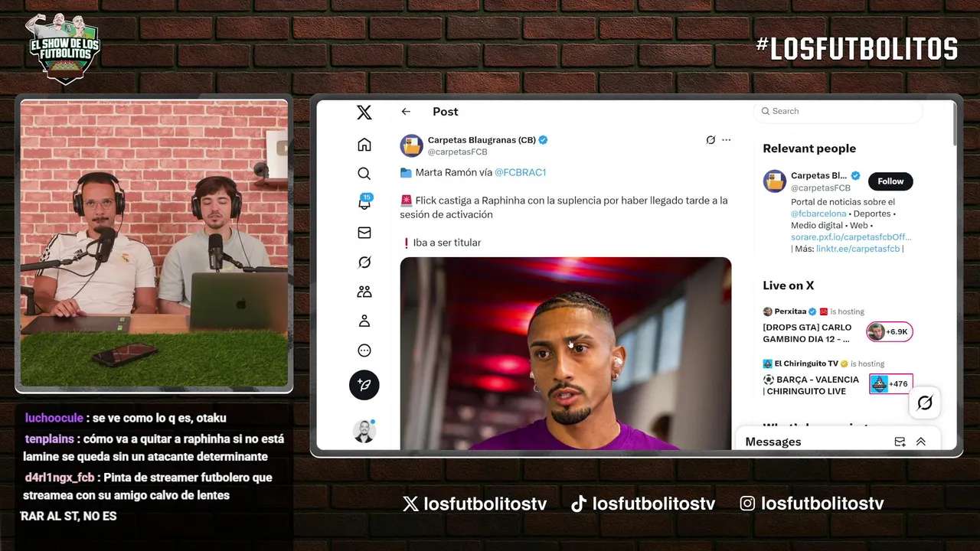The height and width of the screenshot is (551, 980).
Task: Open BARÇA - VALENCIA CHIRINGUITO LIVE title
Action: pyautogui.click(x=811, y=385)
